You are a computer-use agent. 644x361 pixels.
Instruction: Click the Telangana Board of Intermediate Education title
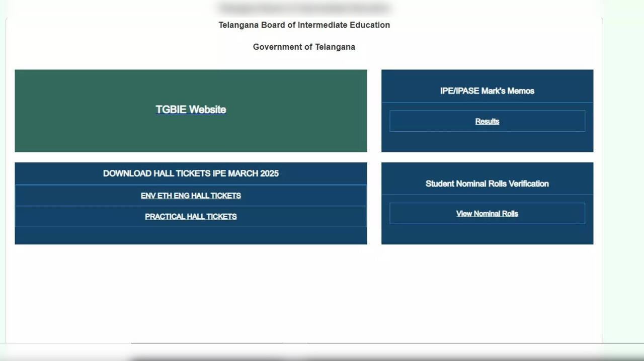tap(304, 25)
